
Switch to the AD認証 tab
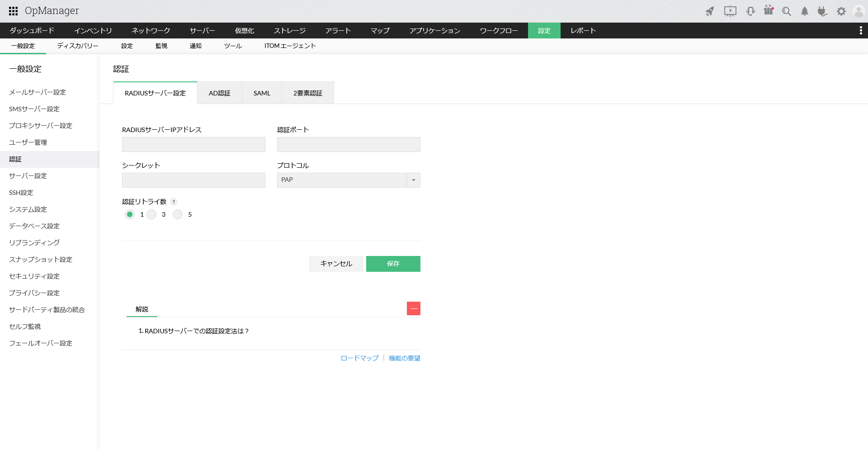tap(220, 93)
